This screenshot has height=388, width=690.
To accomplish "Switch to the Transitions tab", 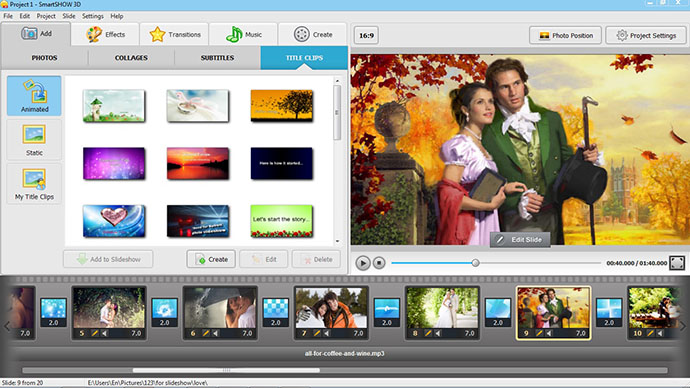I will (175, 34).
